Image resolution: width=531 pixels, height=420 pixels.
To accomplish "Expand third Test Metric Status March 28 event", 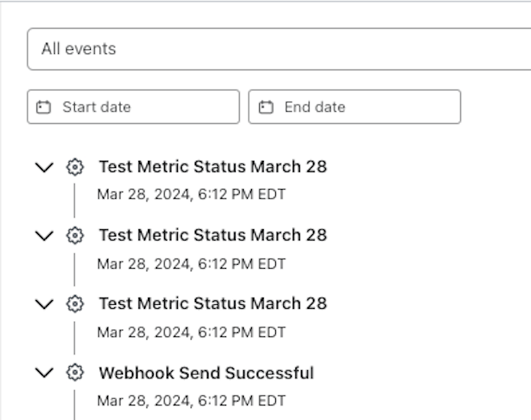I will tap(44, 304).
